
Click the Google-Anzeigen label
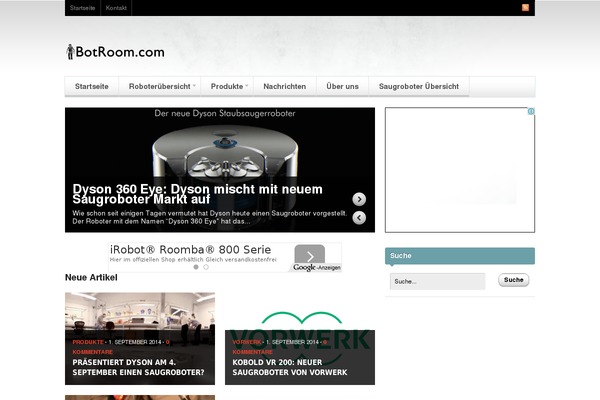pyautogui.click(x=317, y=268)
